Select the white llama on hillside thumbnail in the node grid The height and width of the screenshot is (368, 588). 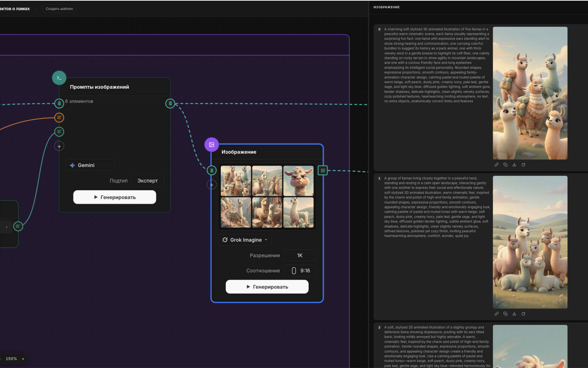[298, 212]
